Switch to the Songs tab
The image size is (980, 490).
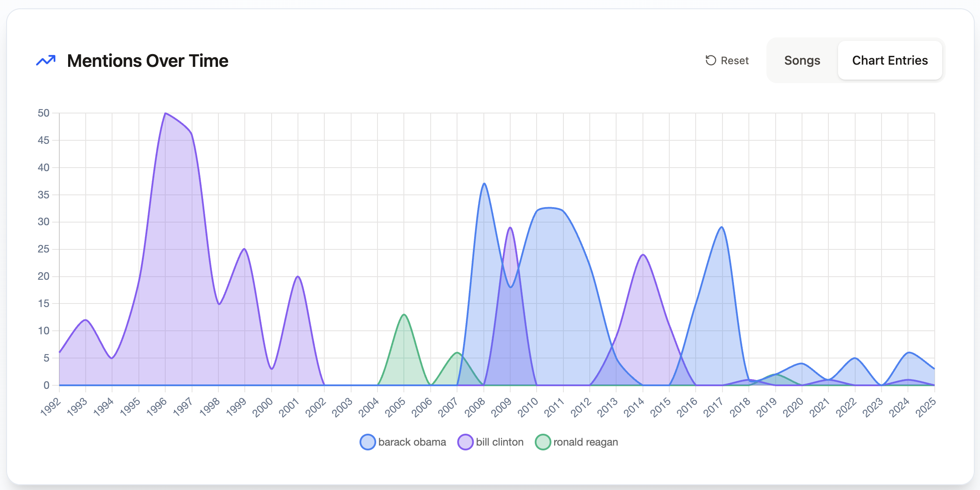coord(802,61)
